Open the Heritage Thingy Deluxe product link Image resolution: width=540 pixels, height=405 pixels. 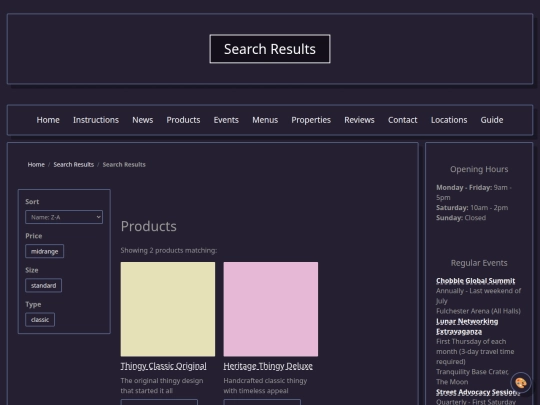point(268,366)
